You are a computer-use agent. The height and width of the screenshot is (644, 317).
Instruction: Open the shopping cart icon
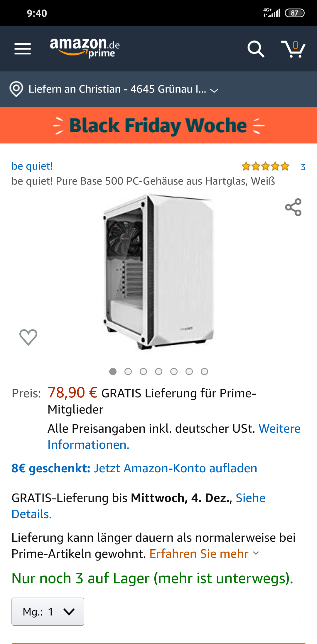[293, 49]
